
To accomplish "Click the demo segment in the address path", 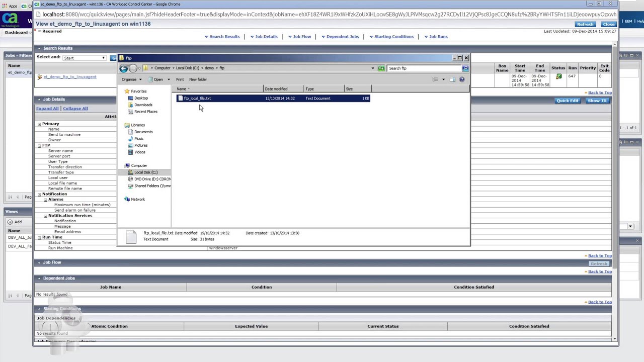I will click(209, 68).
